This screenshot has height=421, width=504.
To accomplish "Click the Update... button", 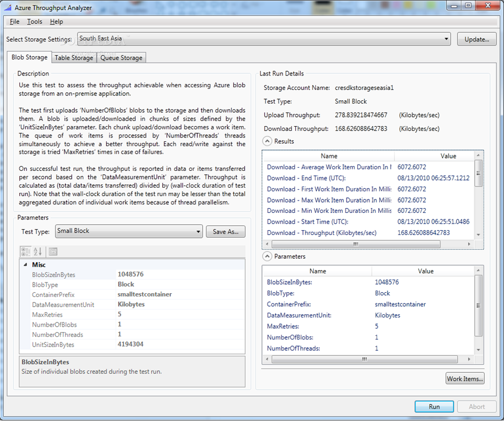I will (477, 39).
